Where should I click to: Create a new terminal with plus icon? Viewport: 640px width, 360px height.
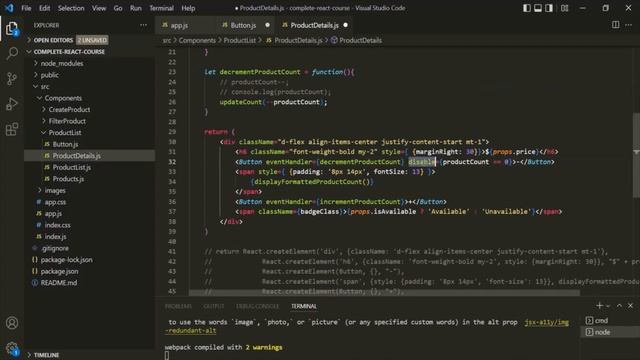(599, 306)
